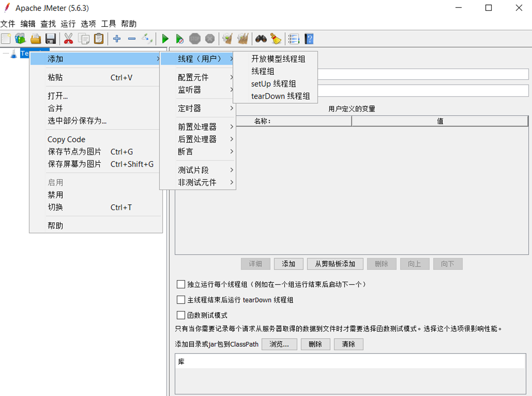Click the Toggle enable/disable icon
This screenshot has height=396, width=532.
tap(147, 39)
